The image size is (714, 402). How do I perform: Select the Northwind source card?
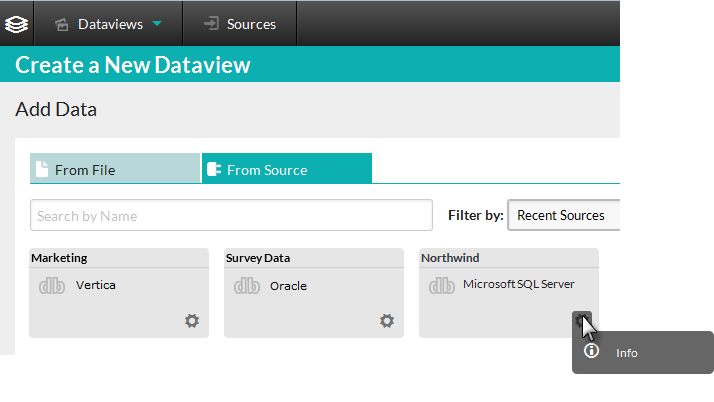(509, 293)
